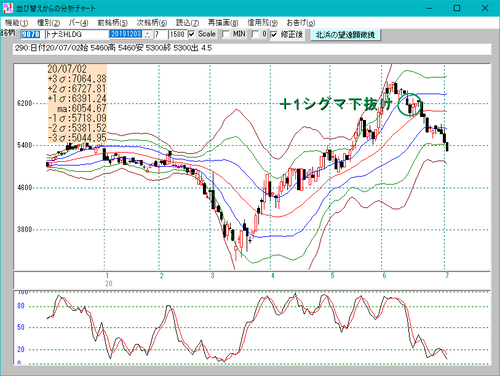This screenshot has height=376, width=500.
Task: Click month marker 4 on time axis
Action: (273, 276)
